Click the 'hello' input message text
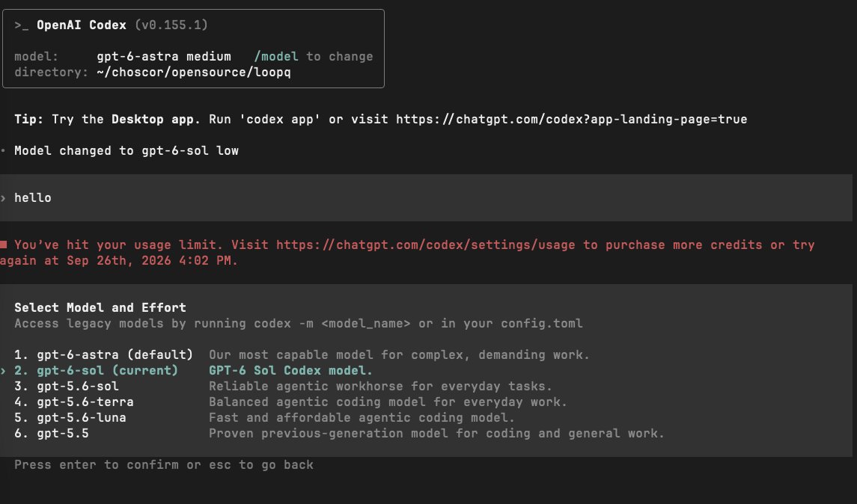857x504 pixels. (33, 198)
